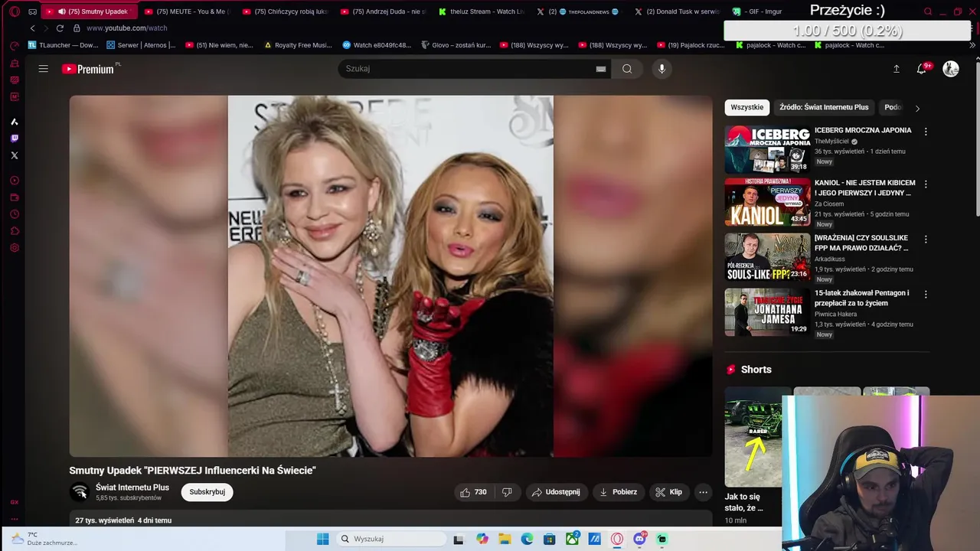The image size is (980, 551).
Task: Open Discord from the taskbar
Action: pyautogui.click(x=639, y=539)
